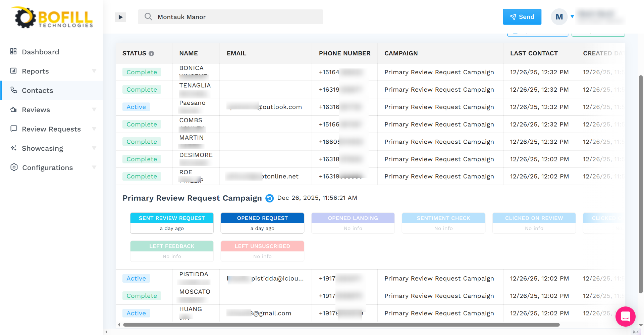Click the history icon next to Primary Review Request Campaign
644x335 pixels.
coord(270,198)
